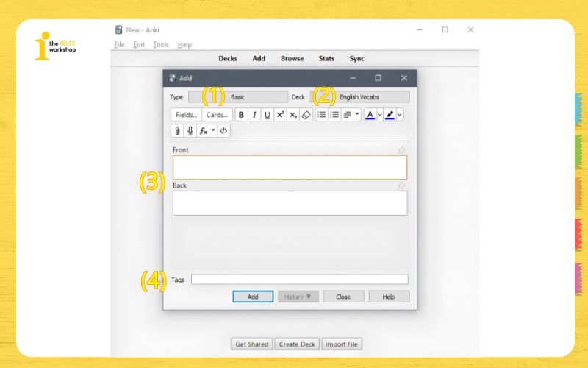Image resolution: width=588 pixels, height=368 pixels.
Task: Expand the equations fx dropdown
Action: coord(213,130)
